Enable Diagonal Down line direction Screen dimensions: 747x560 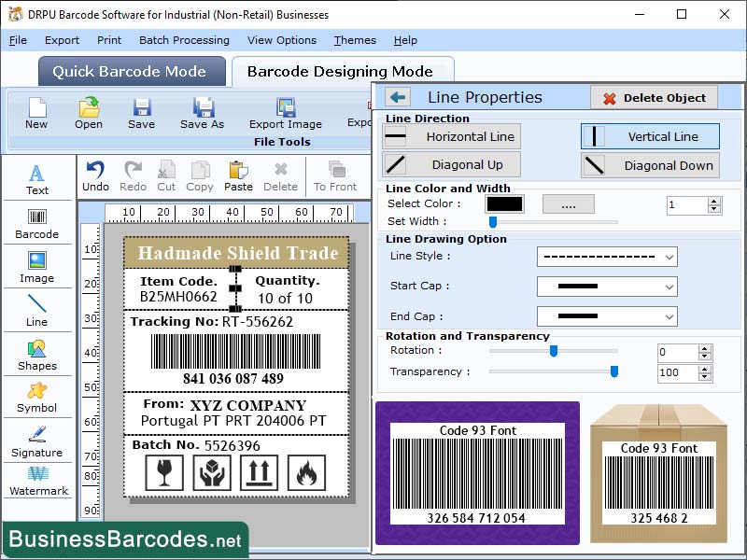click(x=650, y=165)
